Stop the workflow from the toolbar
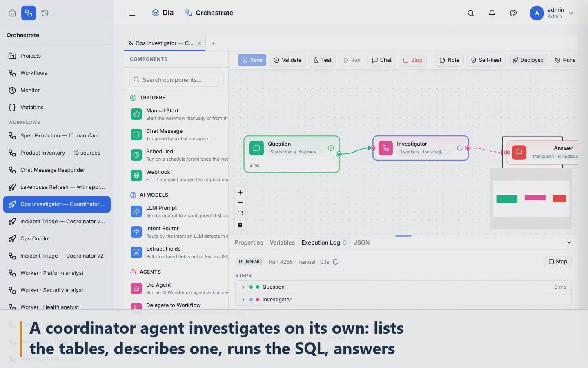 [x=413, y=60]
